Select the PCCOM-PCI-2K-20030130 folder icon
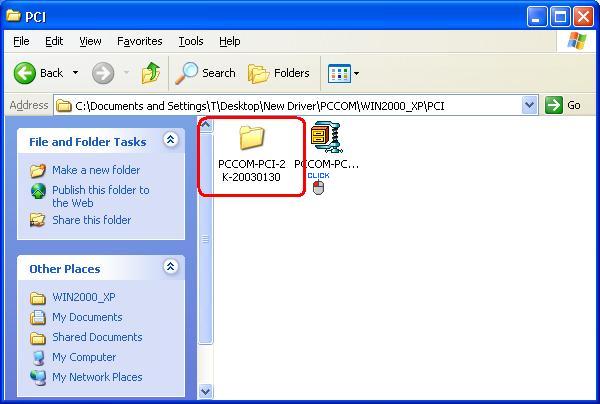This screenshot has height=404, width=600. (x=252, y=137)
